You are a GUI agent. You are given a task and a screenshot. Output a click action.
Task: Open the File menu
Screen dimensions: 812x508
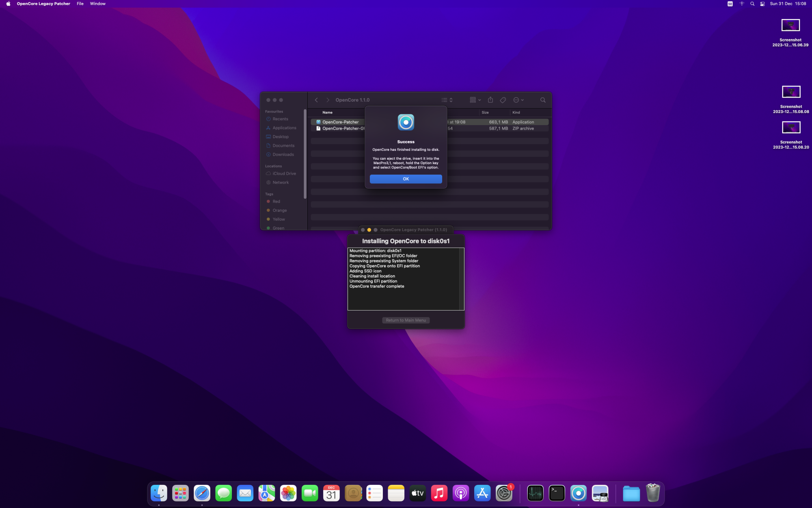point(80,4)
